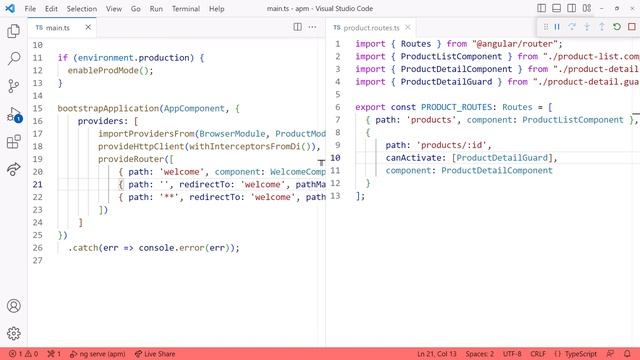Go to line via Ln 21, Col 13
Viewport: 640px width, 360px height.
coord(436,354)
